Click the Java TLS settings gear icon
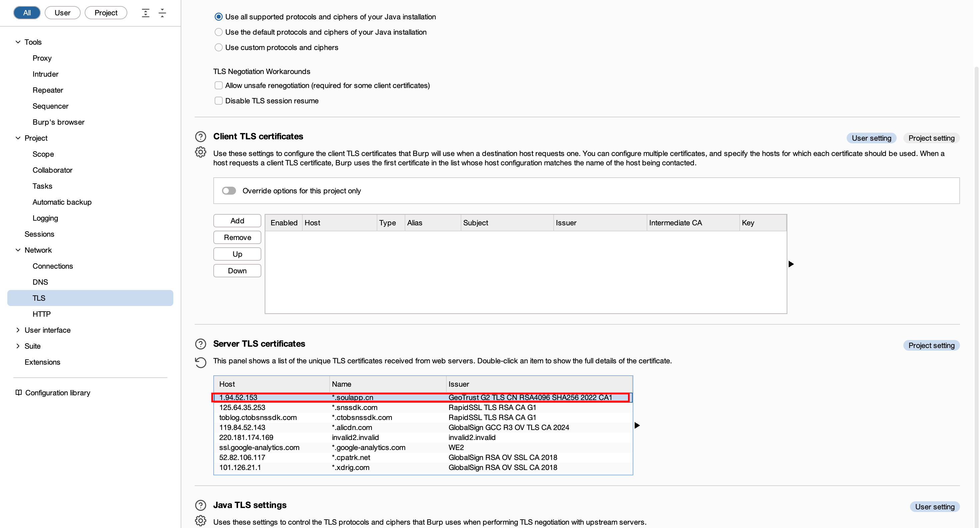The height and width of the screenshot is (528, 980). 200,521
